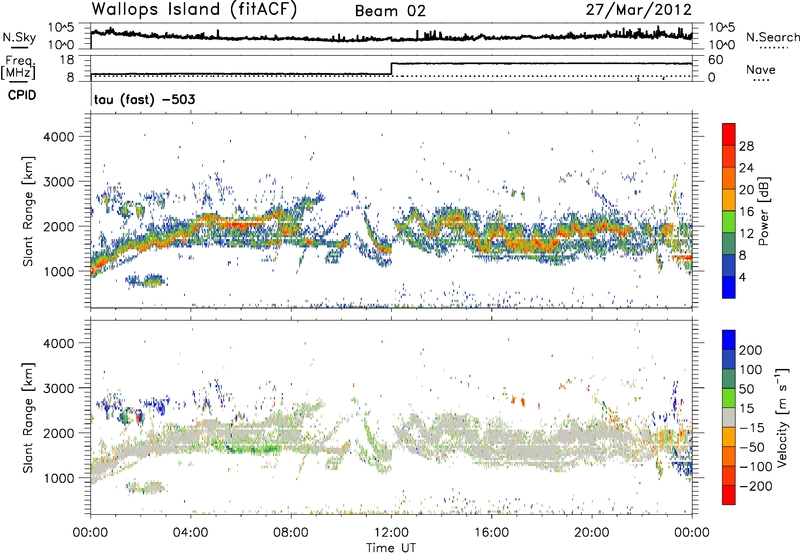Image resolution: width=800 pixels, height=554 pixels.
Task: Click the "20:00" time axis tick
Action: click(591, 533)
